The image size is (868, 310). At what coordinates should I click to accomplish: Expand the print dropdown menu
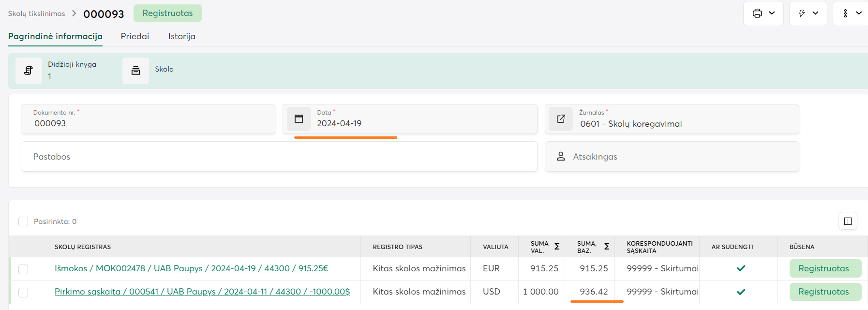763,14
